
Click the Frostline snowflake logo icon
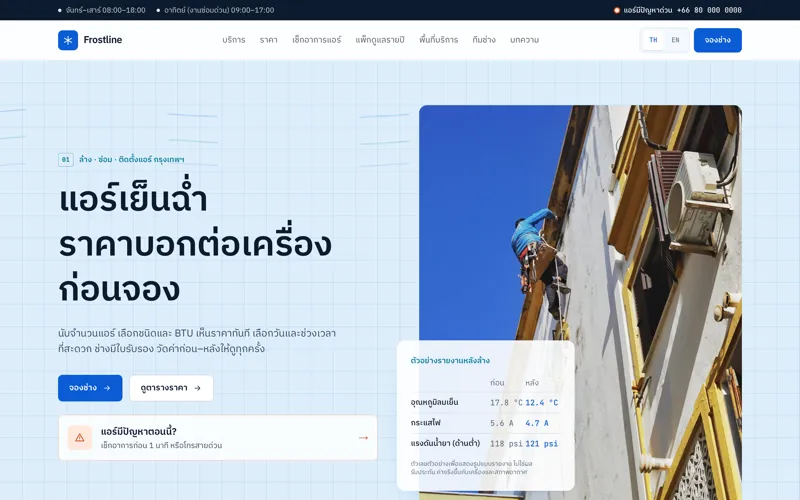[68, 40]
